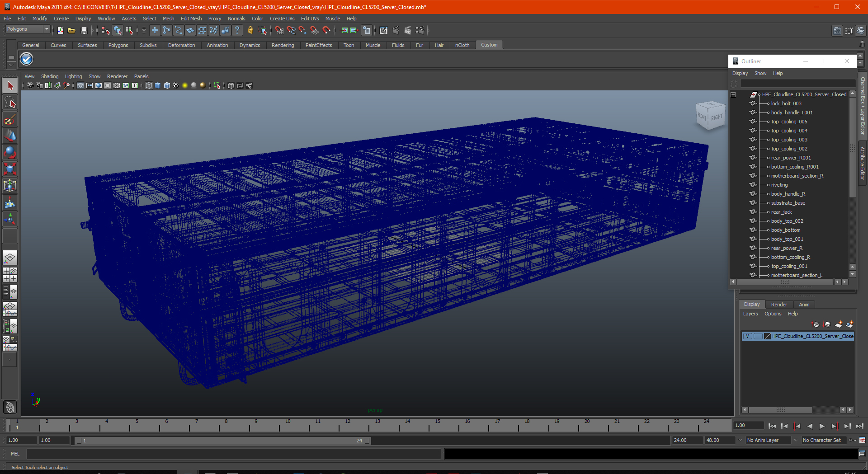The height and width of the screenshot is (474, 868).
Task: Click the blue checkmark shelf button
Action: point(27,59)
